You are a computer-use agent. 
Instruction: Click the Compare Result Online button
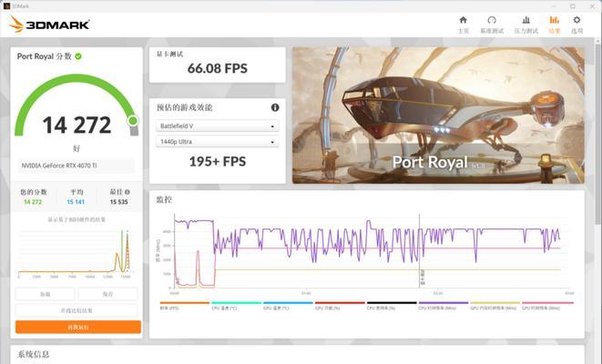click(x=77, y=310)
